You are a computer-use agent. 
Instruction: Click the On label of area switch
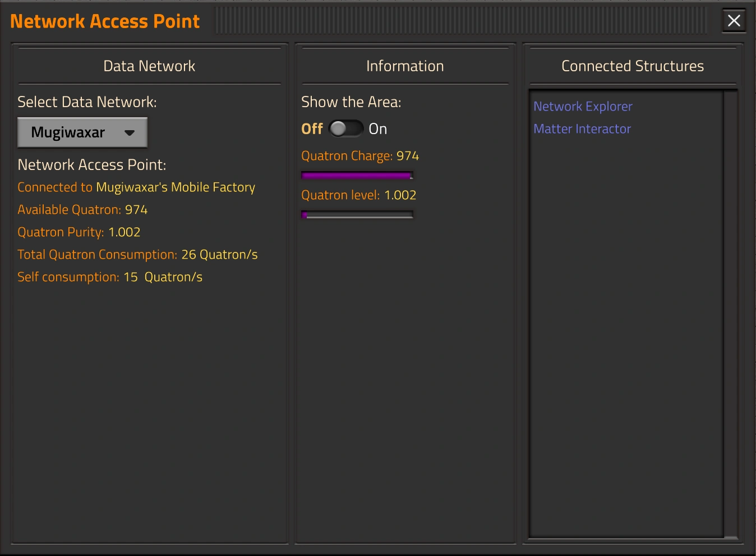tap(378, 129)
